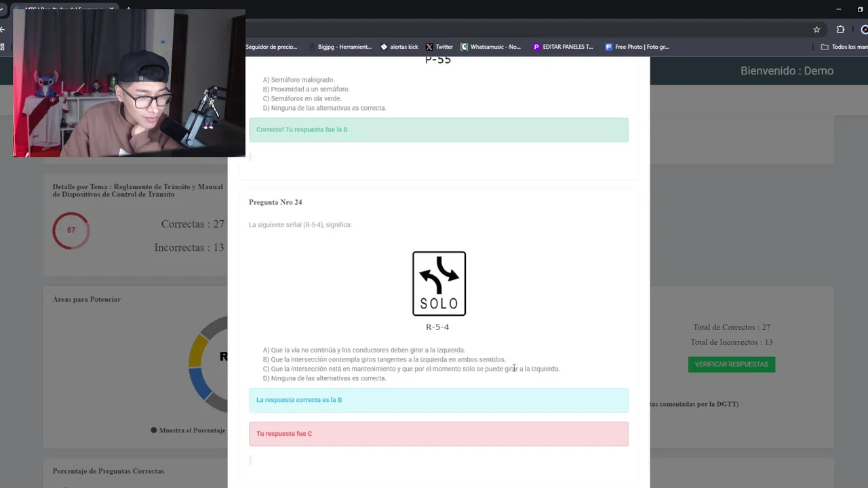Image resolution: width=868 pixels, height=488 pixels.
Task: Click the R-5-4 SOLO sign image
Action: [439, 283]
